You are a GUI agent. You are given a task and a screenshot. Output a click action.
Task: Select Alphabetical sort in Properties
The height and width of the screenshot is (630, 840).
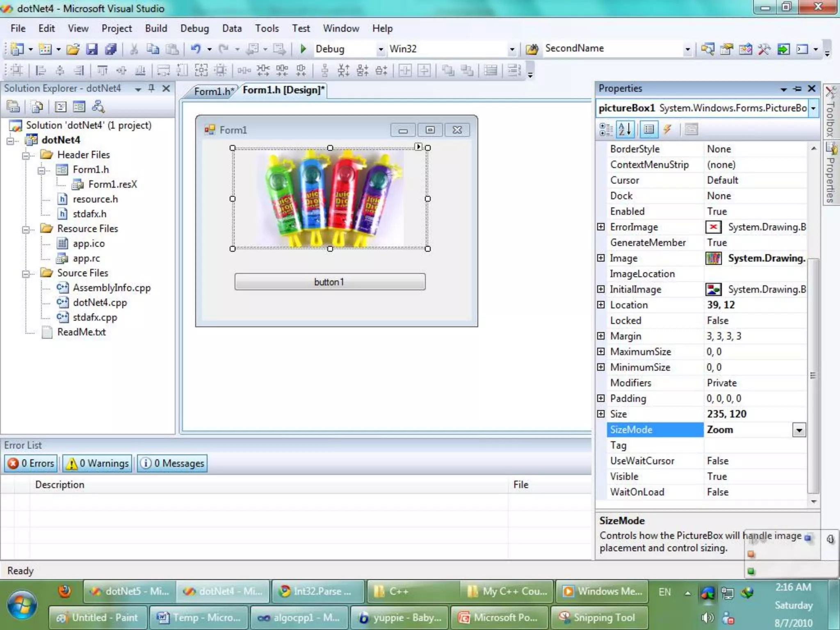click(625, 130)
